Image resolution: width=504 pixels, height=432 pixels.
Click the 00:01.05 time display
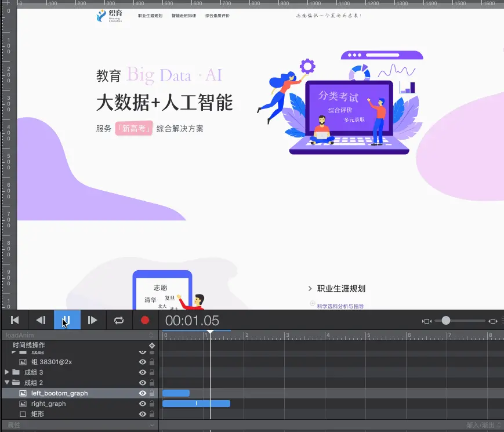[x=192, y=321]
